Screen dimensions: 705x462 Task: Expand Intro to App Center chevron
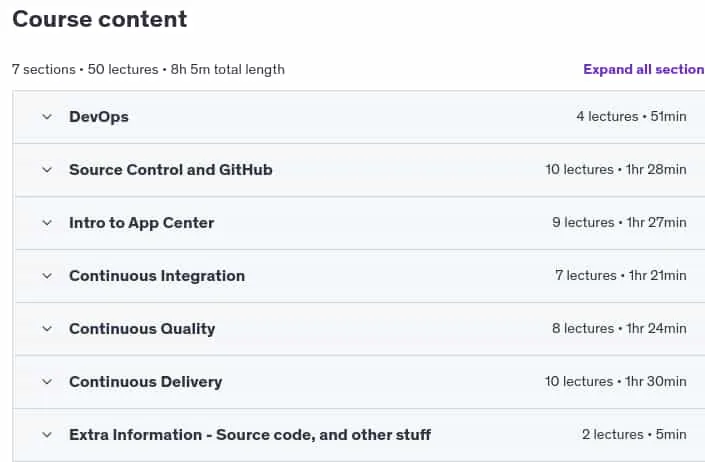pyautogui.click(x=47, y=223)
